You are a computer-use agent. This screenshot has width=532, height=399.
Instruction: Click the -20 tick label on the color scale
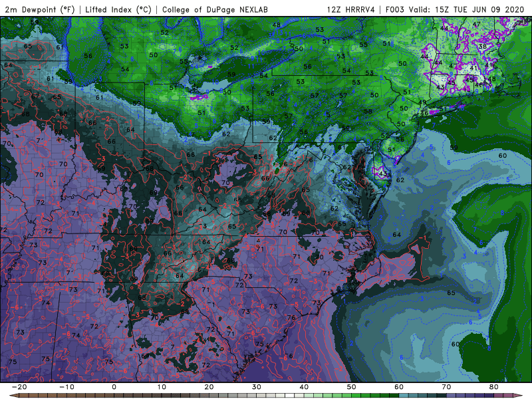pyautogui.click(x=19, y=387)
